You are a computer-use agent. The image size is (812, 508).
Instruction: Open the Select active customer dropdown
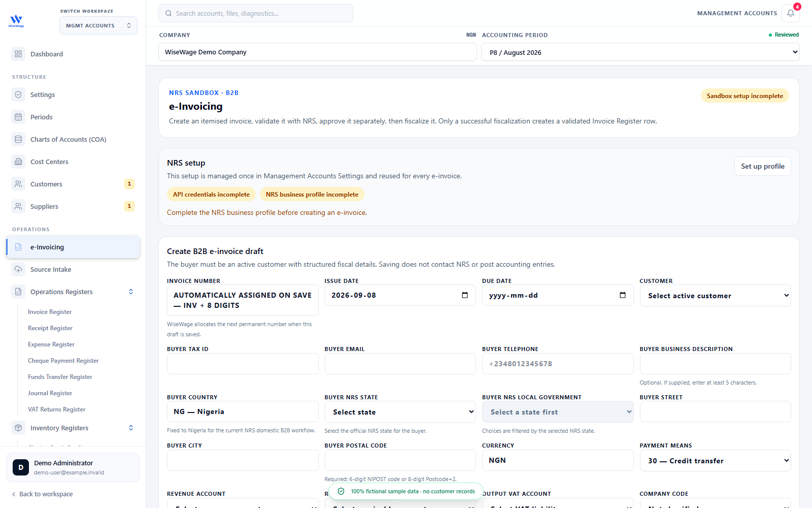coord(715,296)
